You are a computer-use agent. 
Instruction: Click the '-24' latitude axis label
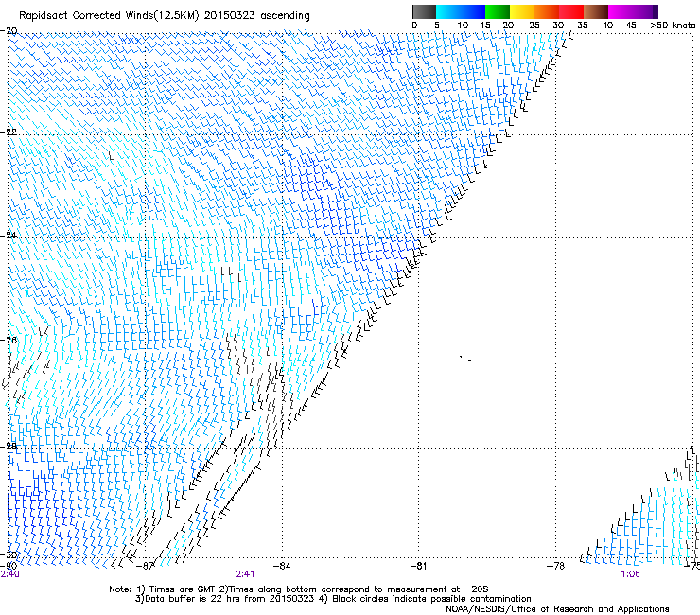[x=9, y=235]
